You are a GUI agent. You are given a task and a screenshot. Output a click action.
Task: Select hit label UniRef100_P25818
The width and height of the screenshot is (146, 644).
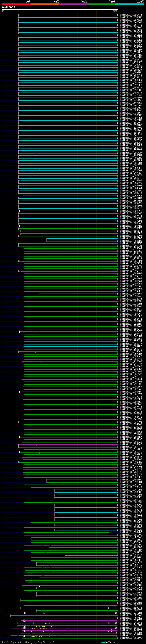[131, 65]
